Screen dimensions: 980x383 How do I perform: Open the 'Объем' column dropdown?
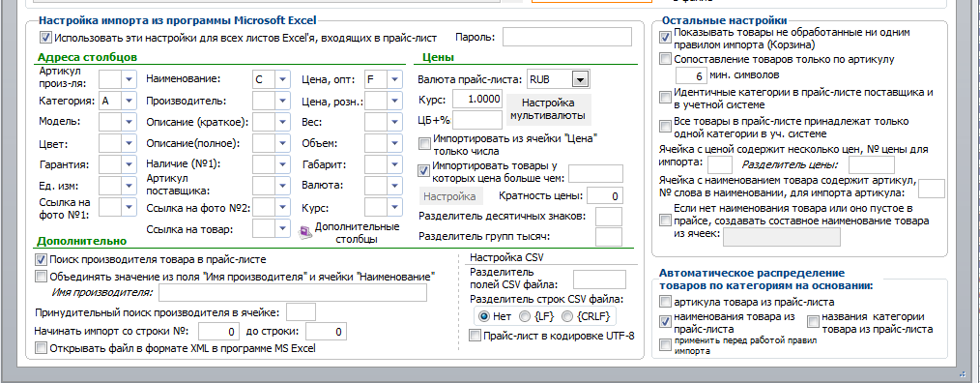pos(394,143)
